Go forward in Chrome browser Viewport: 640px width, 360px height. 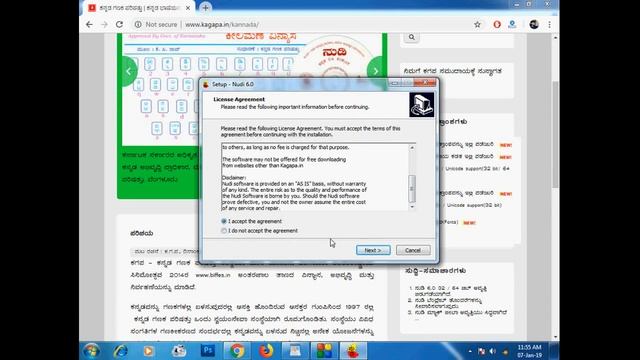104,24
